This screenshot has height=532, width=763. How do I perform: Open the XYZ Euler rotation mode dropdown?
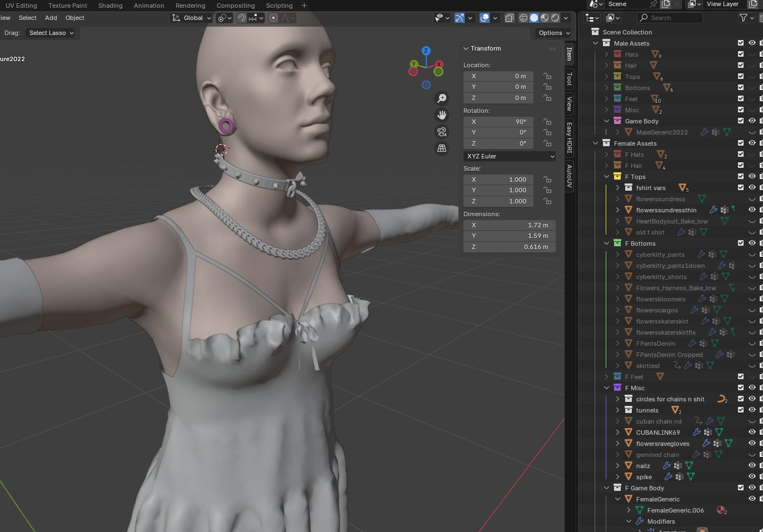pyautogui.click(x=510, y=156)
